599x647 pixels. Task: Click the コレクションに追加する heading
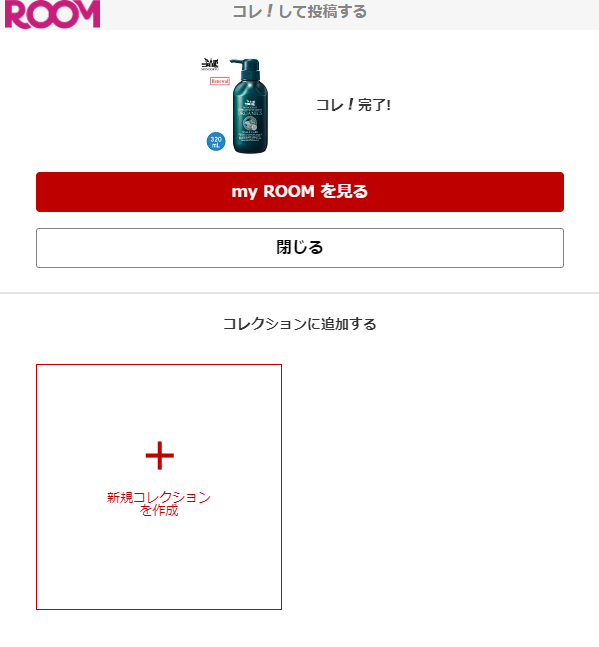(x=300, y=324)
